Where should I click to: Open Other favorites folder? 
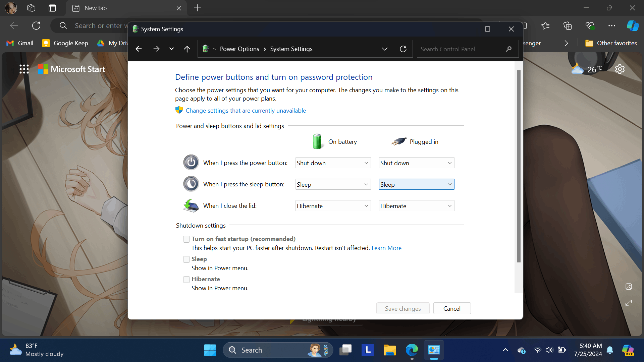pos(611,43)
